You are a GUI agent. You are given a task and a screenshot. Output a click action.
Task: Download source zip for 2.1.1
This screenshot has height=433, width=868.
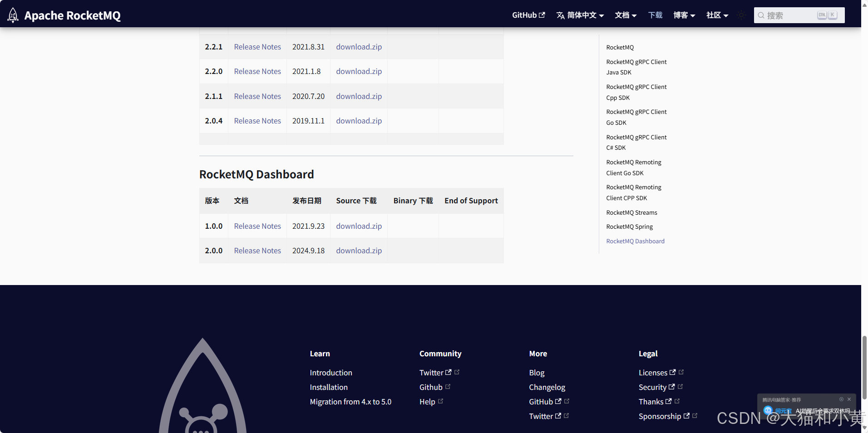click(x=359, y=96)
